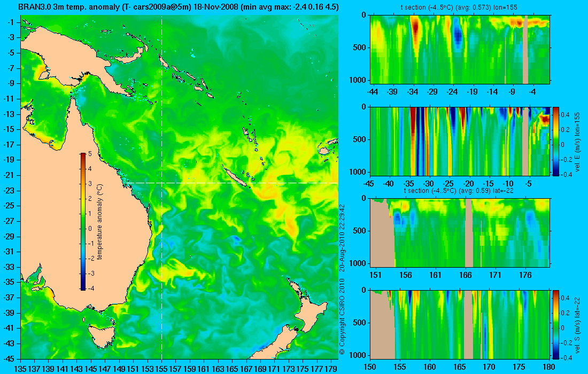Click '-44' on the top section's latitude axis
588x374 pixels.
(373, 92)
